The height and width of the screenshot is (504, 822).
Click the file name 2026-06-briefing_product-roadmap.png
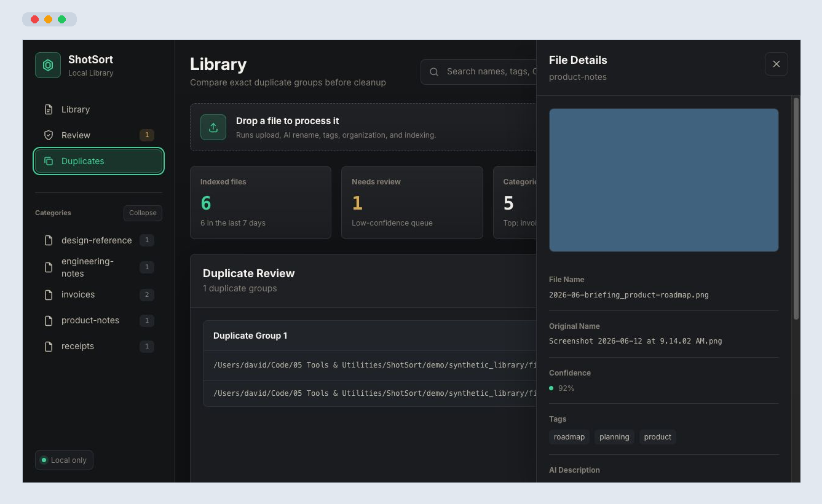629,295
